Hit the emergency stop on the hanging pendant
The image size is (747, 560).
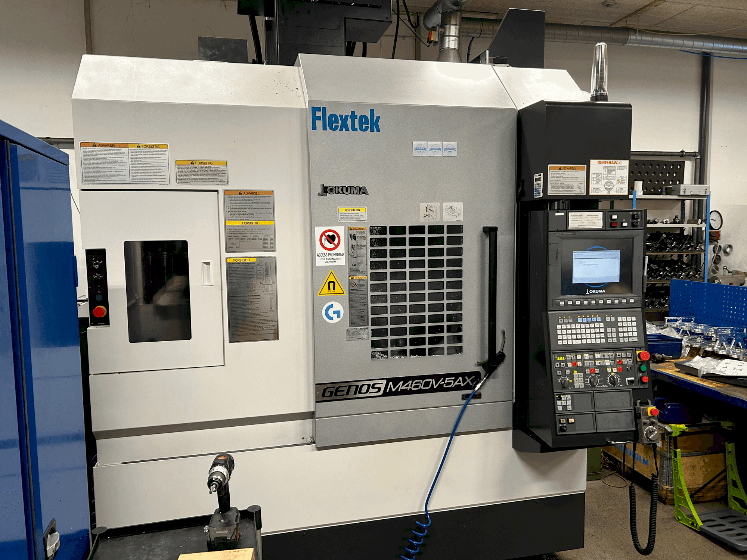(654, 412)
